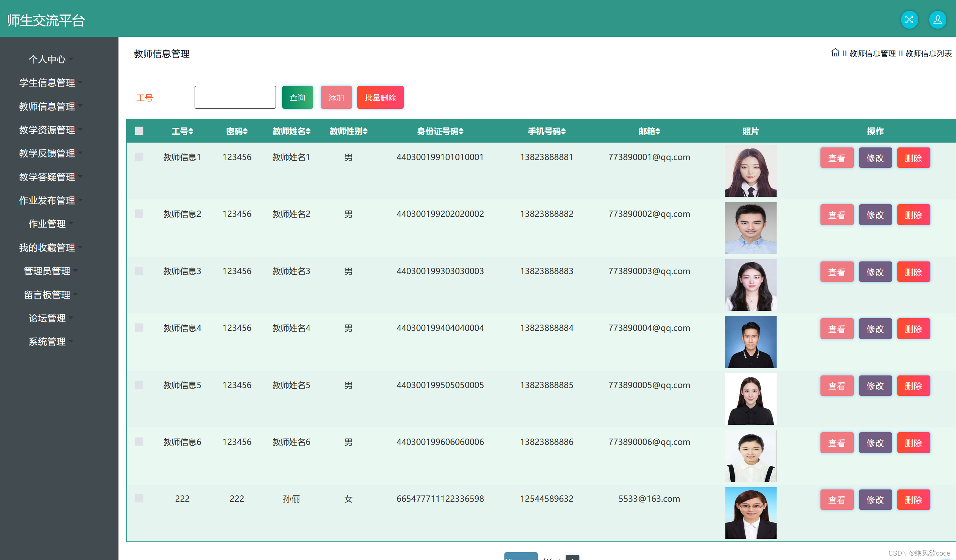Sort table by 工号 column arrows

pyautogui.click(x=191, y=131)
